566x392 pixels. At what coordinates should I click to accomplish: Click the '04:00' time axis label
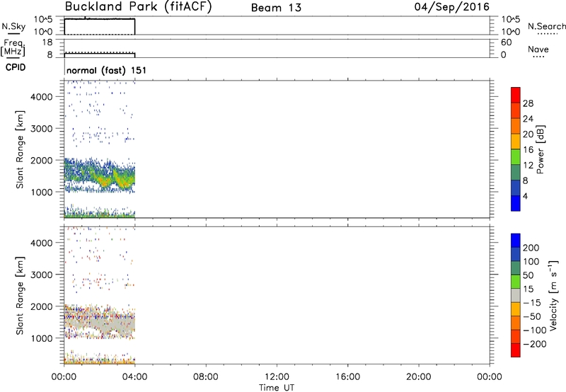(x=134, y=377)
